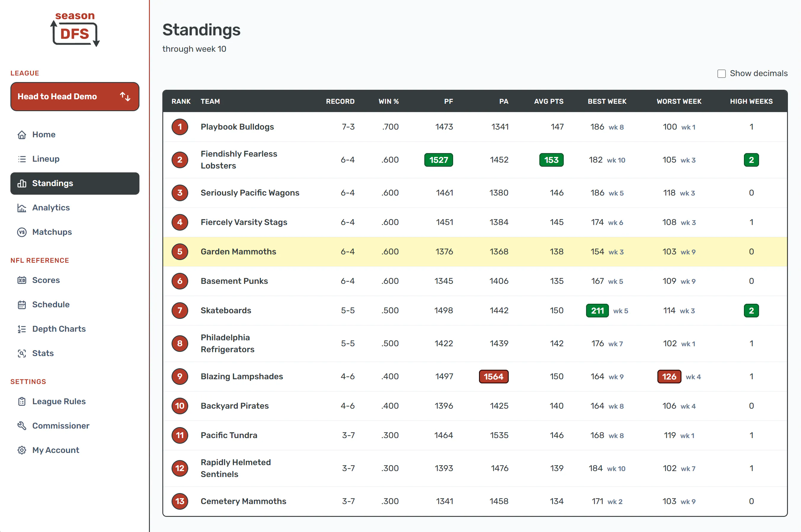Click rank 5 badge for Garden Mammoths

(180, 252)
